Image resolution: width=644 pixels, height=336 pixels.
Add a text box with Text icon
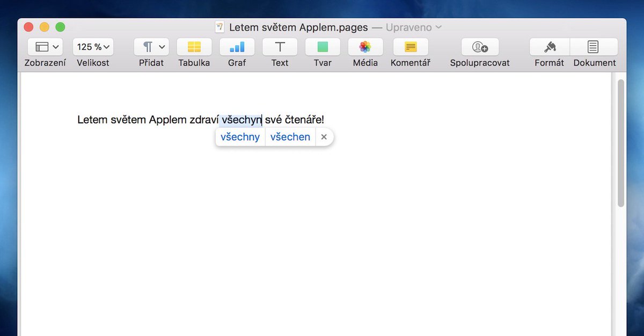pyautogui.click(x=280, y=47)
